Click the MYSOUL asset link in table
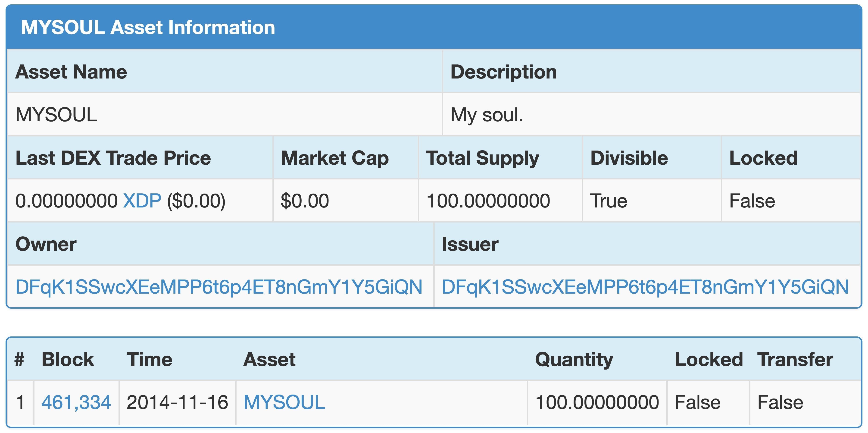Screen dimensions: 868x433 click(284, 402)
